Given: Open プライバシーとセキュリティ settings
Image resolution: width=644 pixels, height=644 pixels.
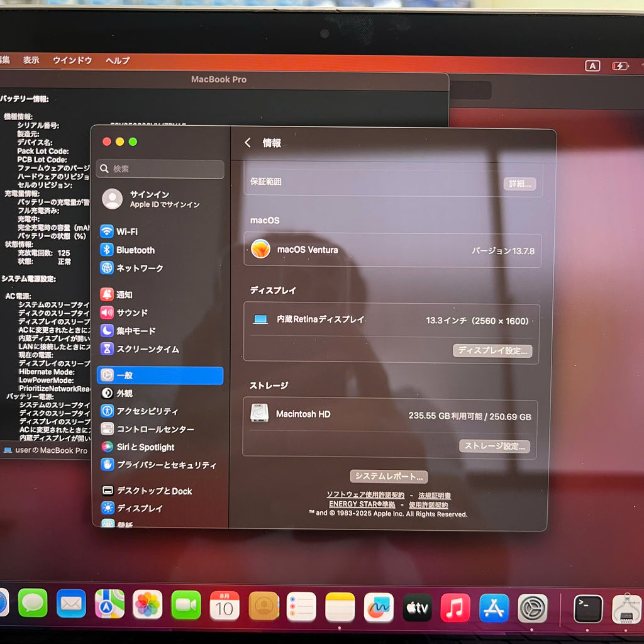Looking at the screenshot, I should coord(160,465).
